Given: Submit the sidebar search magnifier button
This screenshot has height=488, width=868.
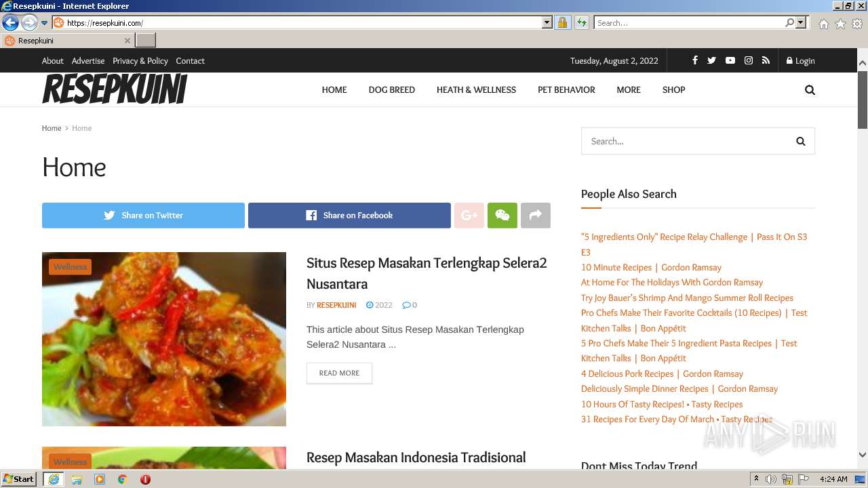Looking at the screenshot, I should click(x=800, y=141).
